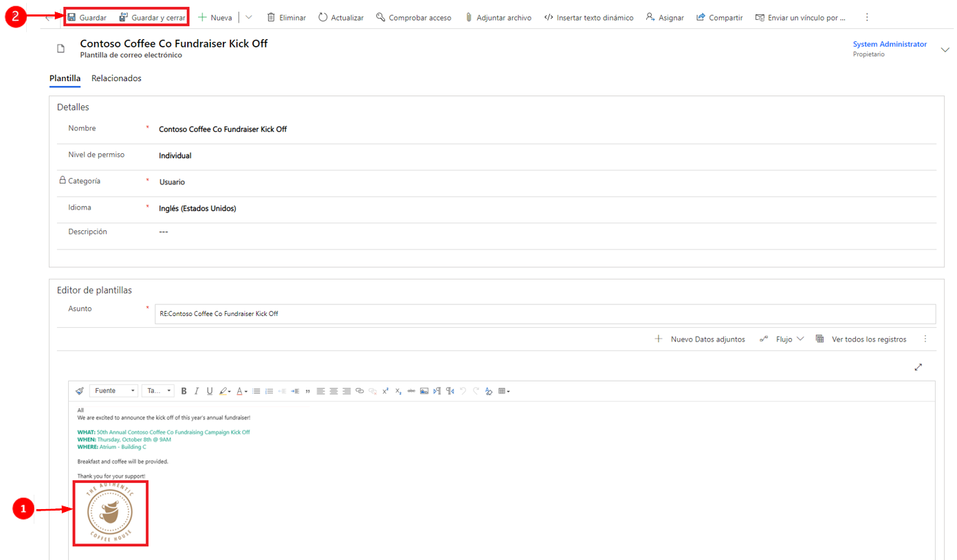This screenshot has width=957, height=560.
Task: Open the insert table dropdown
Action: [x=504, y=391]
